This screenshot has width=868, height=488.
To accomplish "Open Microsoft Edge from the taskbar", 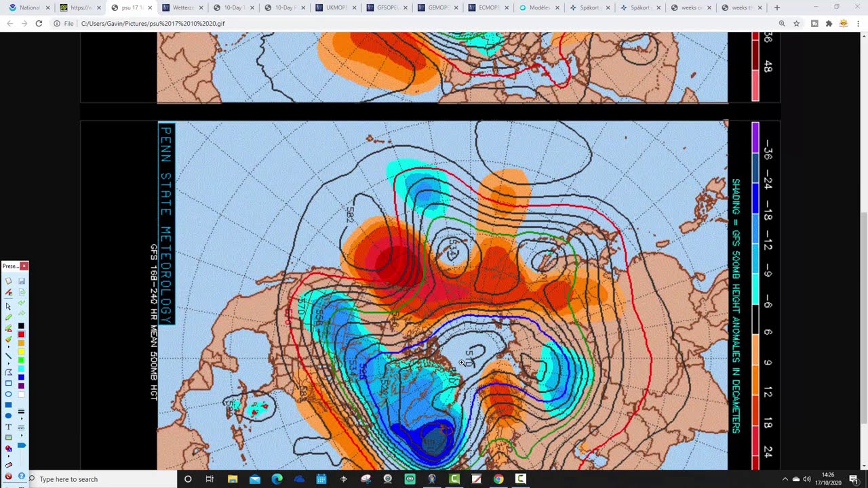I will pyautogui.click(x=277, y=479).
